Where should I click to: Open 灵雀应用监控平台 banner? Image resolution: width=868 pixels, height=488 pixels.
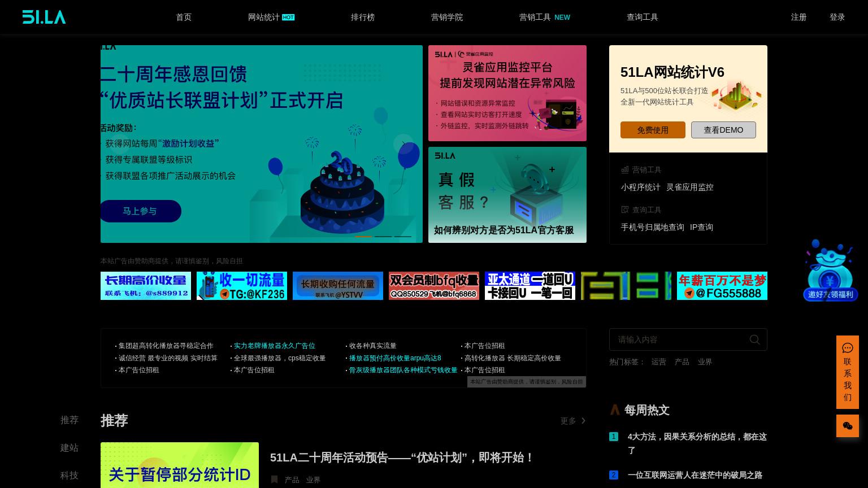507,93
